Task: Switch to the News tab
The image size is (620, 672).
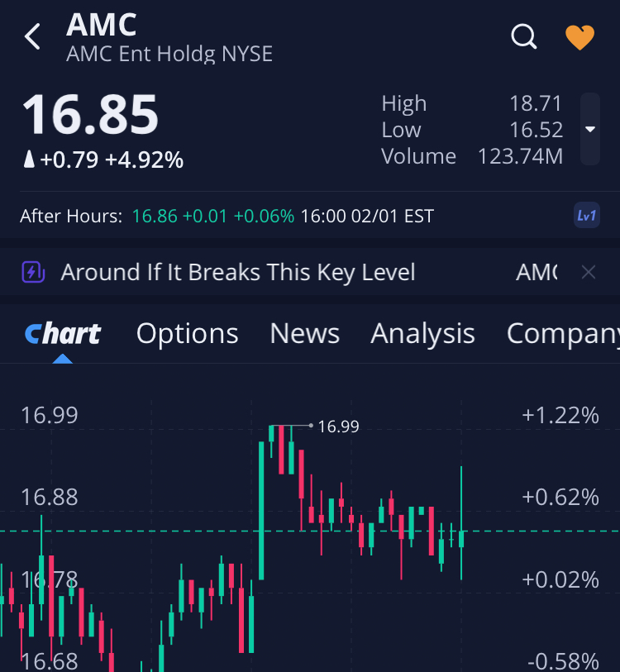Action: point(304,333)
